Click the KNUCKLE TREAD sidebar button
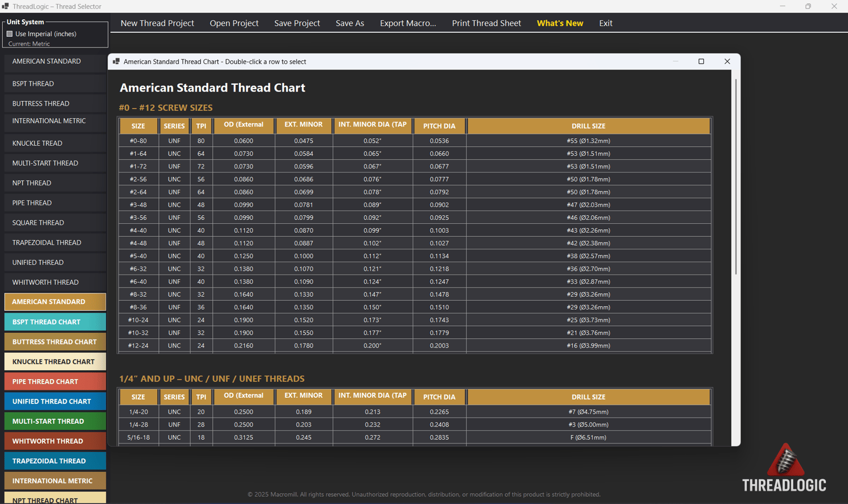 tap(55, 143)
